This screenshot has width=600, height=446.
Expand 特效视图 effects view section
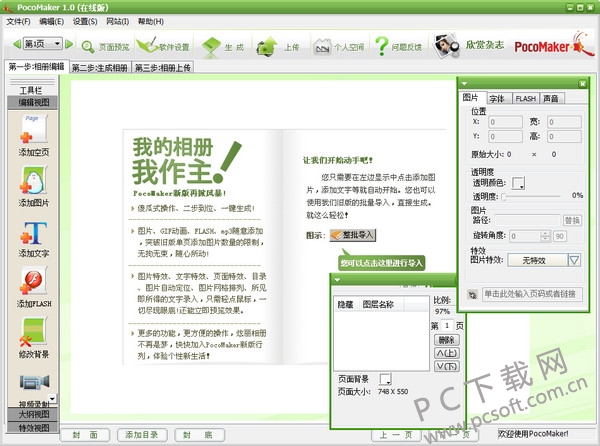tap(33, 428)
